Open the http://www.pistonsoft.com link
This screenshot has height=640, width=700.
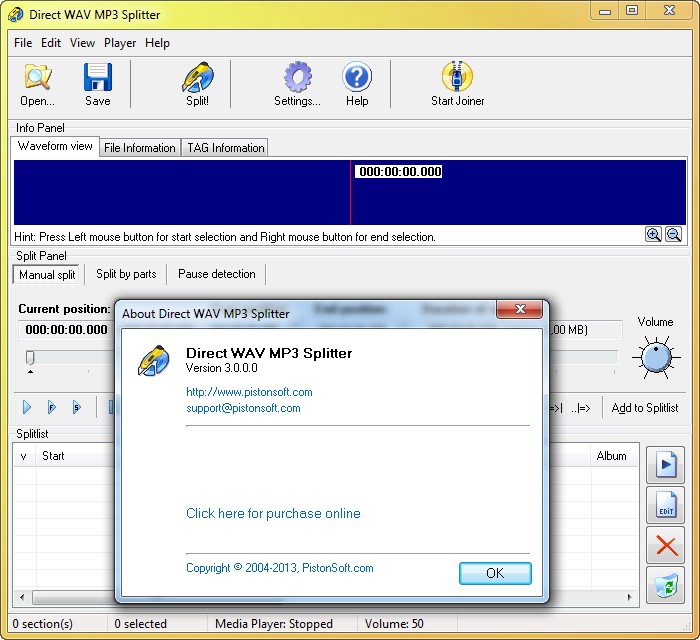click(249, 392)
